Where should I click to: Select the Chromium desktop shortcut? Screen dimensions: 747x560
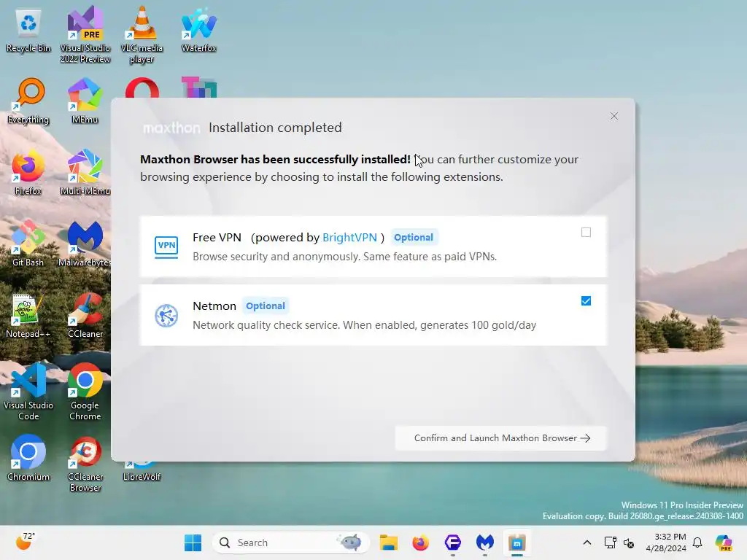tap(28, 459)
